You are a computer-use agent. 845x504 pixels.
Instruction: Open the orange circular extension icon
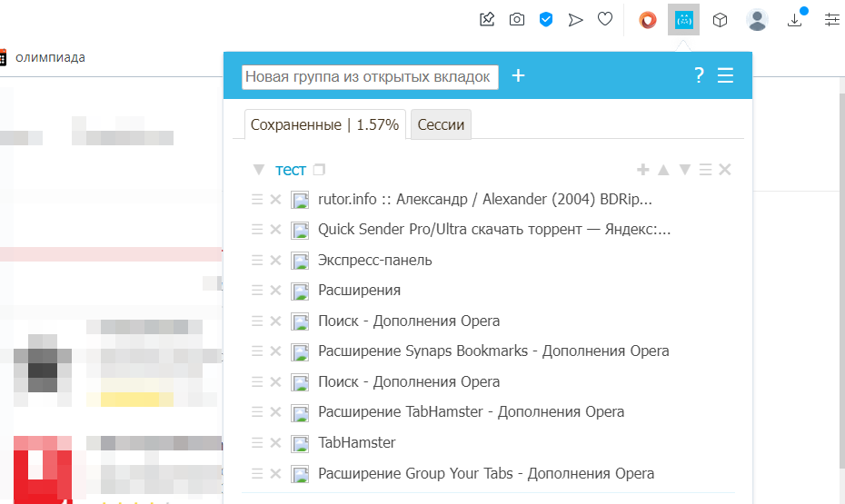[648, 20]
